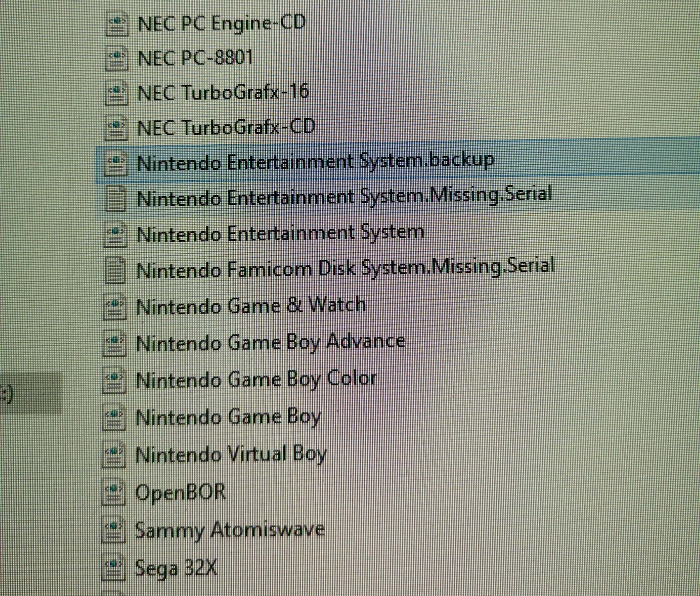Click the text-file icon of Nintendo Entertainment System.Missing.Serial

pos(116,199)
